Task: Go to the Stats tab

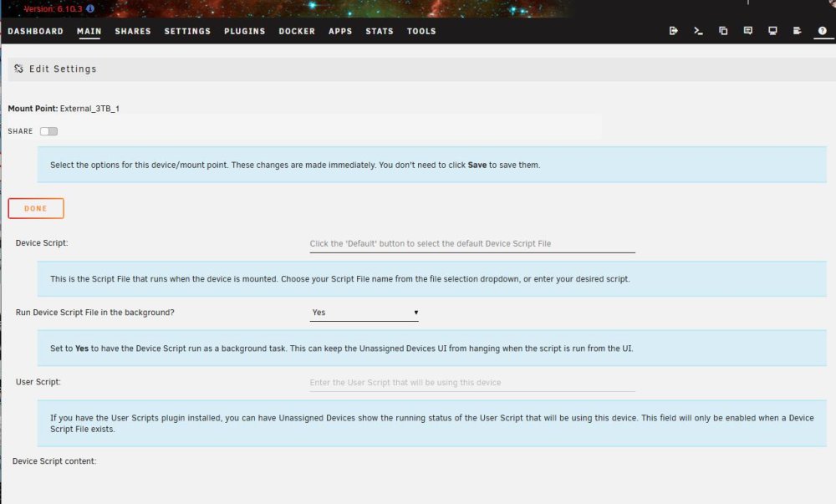Action: (x=379, y=32)
